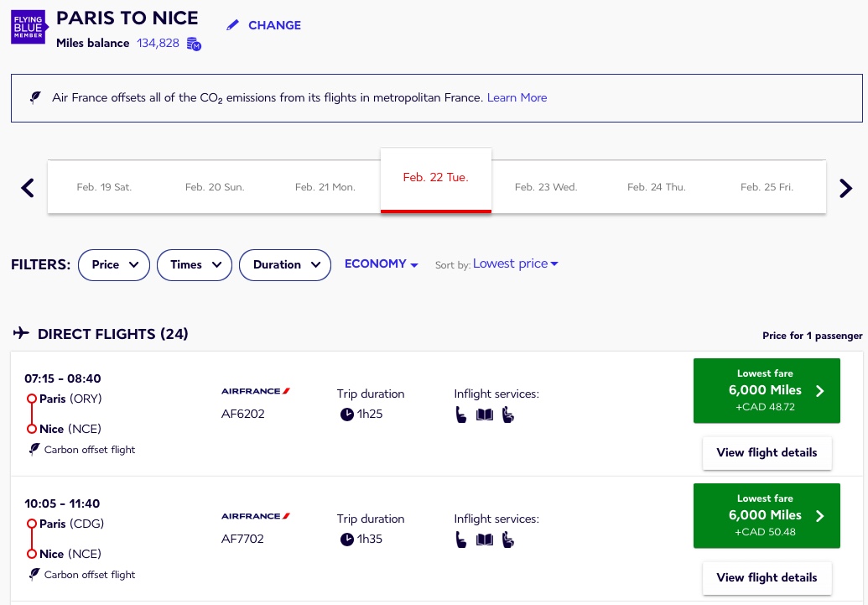This screenshot has height=605, width=868.
Task: View flight details for AF7702
Action: point(767,578)
